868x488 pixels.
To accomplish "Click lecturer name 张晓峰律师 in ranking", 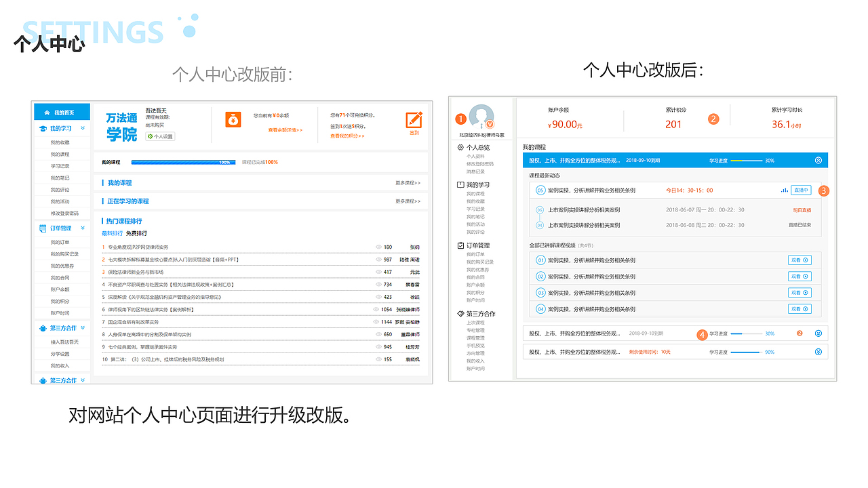I will click(x=408, y=310).
